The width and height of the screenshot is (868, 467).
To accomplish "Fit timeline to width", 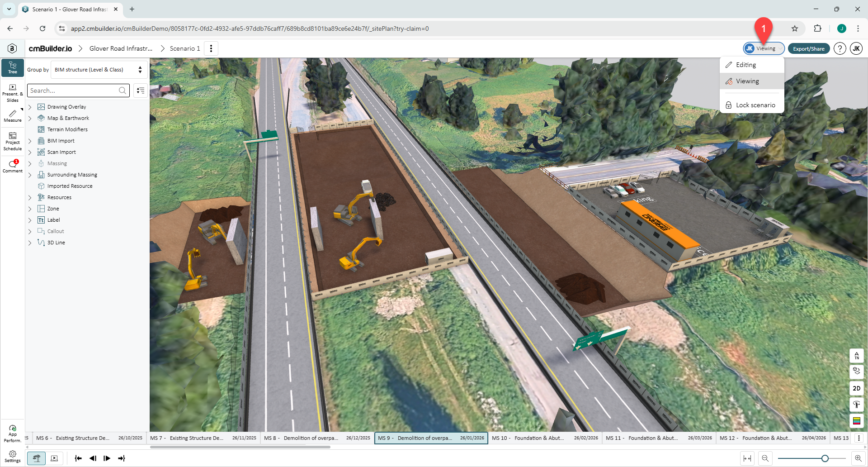I will pyautogui.click(x=747, y=458).
